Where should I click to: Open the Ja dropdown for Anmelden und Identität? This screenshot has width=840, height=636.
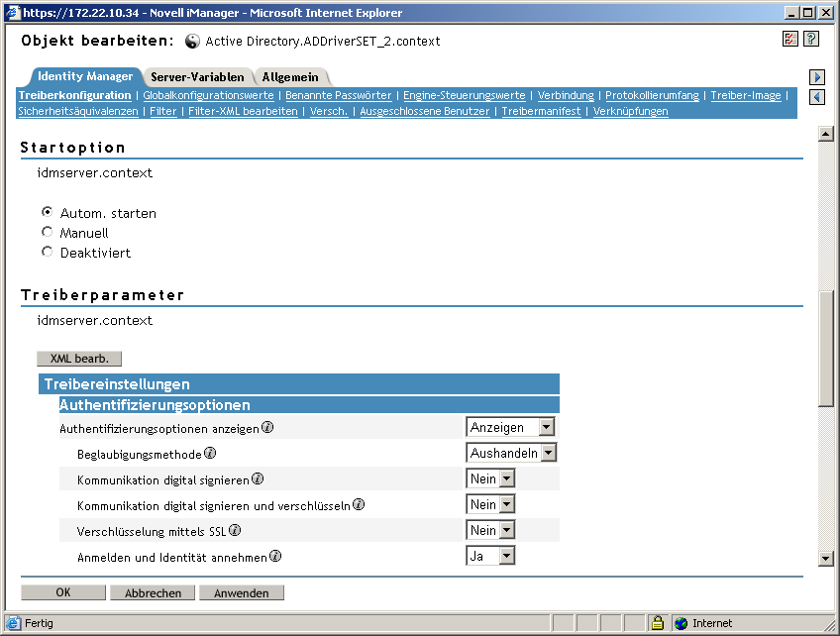point(506,555)
